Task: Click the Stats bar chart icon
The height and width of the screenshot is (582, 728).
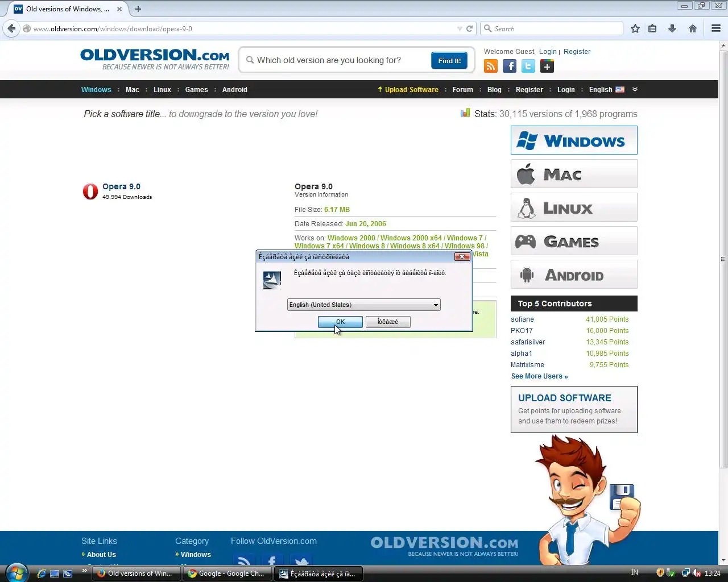Action: [x=465, y=113]
